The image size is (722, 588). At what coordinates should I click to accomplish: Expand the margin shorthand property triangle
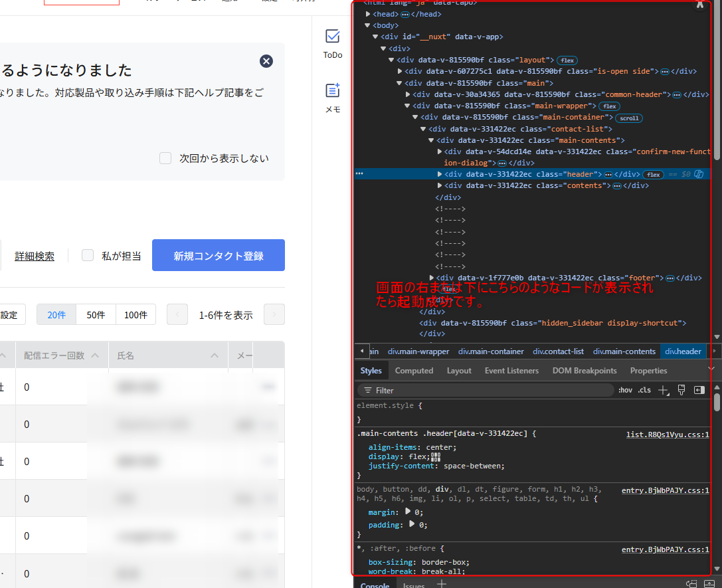409,512
